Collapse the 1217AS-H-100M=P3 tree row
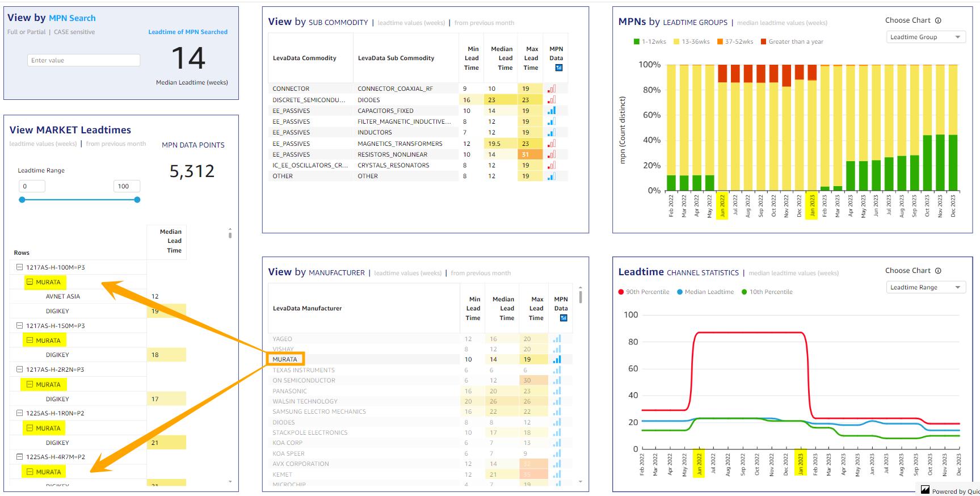The width and height of the screenshot is (980, 496). tap(19, 267)
